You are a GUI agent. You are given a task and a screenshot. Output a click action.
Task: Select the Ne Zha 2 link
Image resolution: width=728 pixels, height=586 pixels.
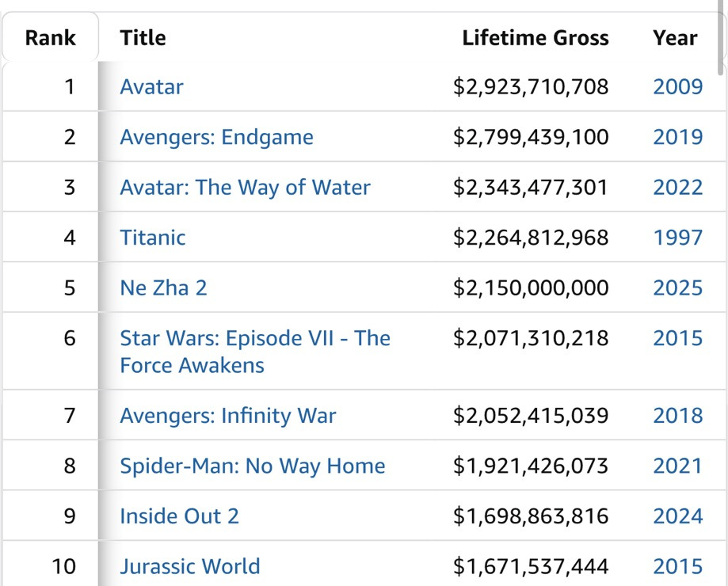pos(163,287)
